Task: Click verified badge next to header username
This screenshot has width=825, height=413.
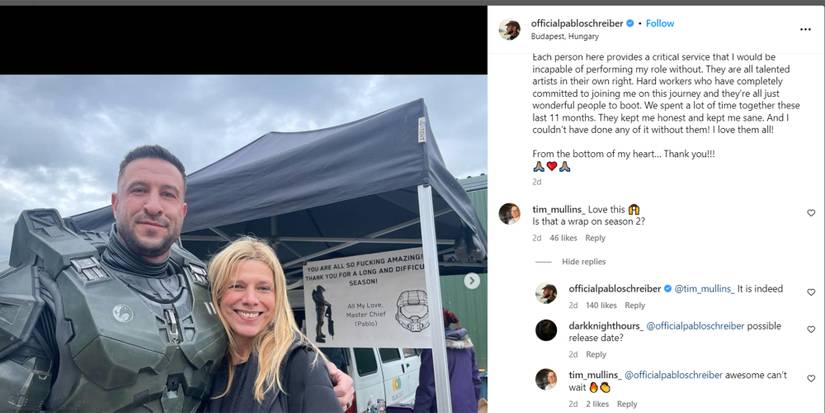Action: click(630, 23)
